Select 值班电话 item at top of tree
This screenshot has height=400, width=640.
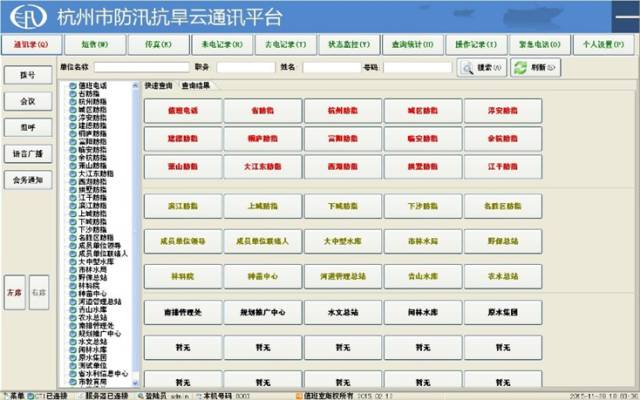[90, 86]
